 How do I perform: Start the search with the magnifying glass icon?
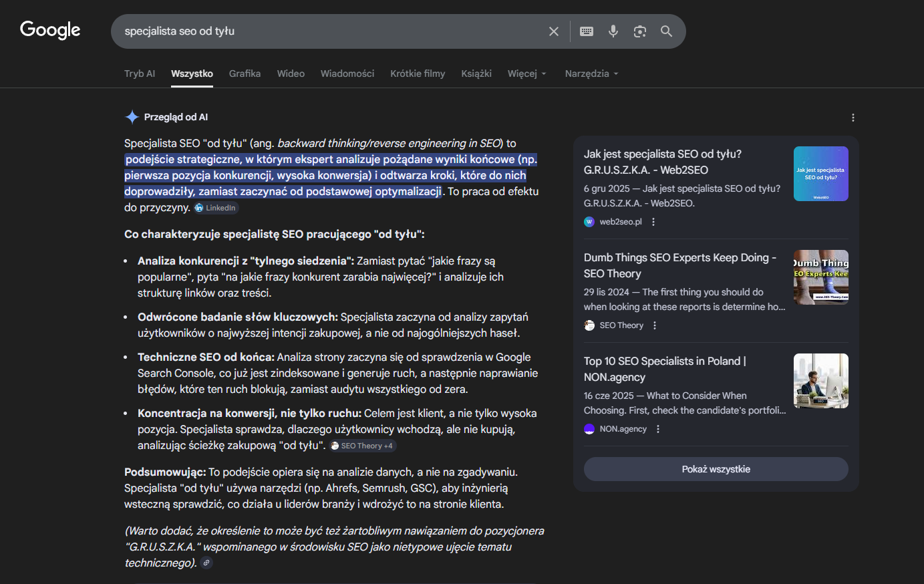[666, 31]
